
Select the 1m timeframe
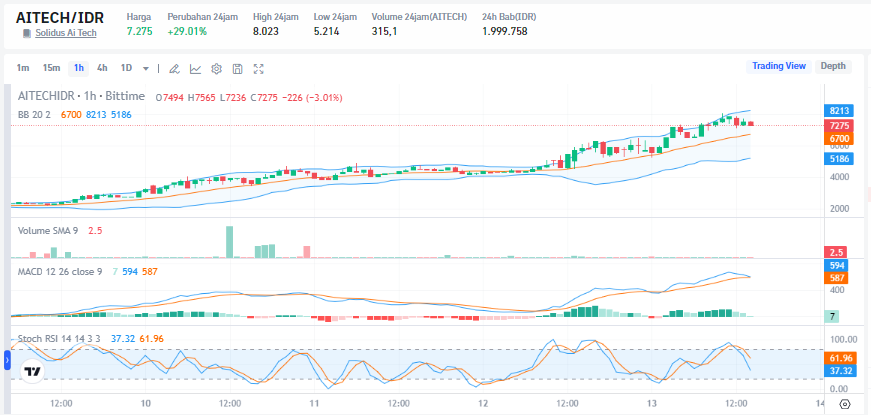pos(22,68)
